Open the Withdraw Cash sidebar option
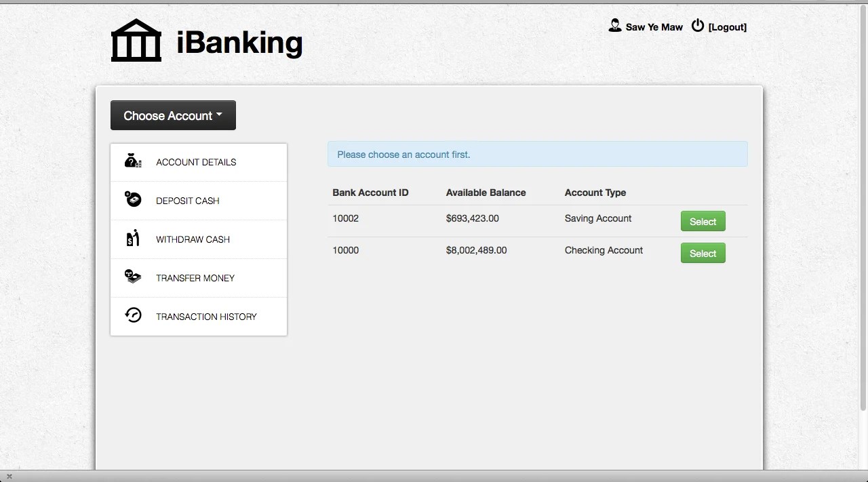The width and height of the screenshot is (868, 482). click(x=193, y=239)
